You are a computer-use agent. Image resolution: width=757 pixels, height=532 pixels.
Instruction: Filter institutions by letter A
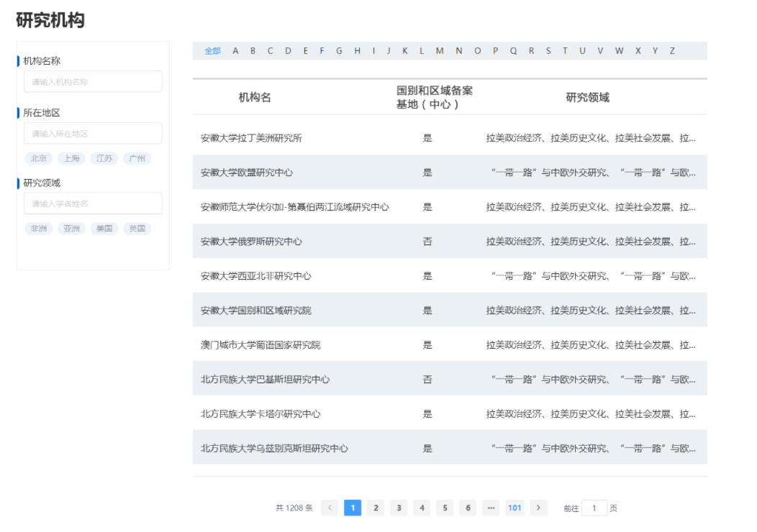235,50
